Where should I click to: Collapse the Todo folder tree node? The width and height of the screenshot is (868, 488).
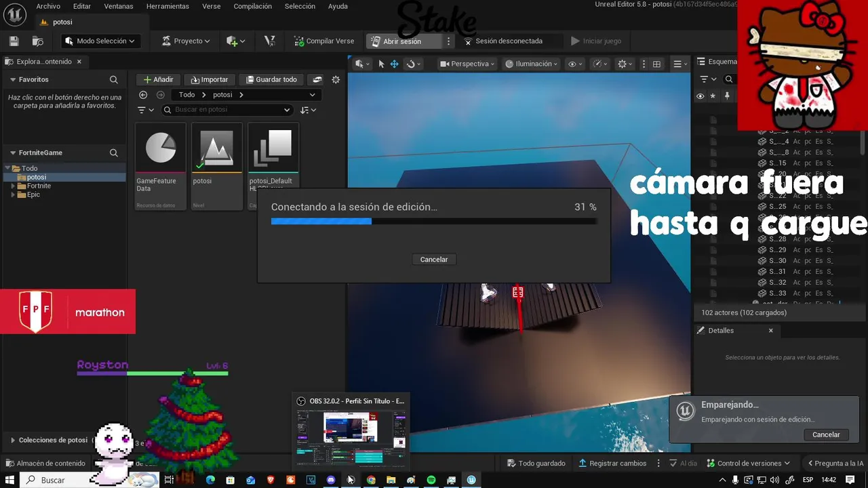[7, 168]
